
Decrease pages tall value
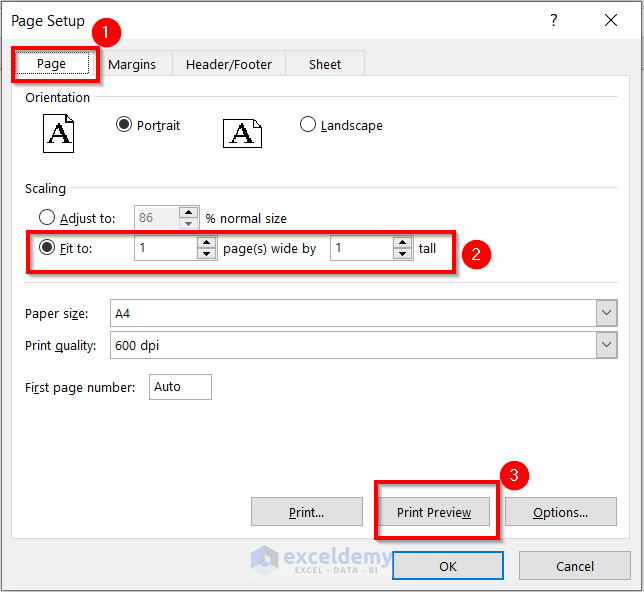[x=402, y=253]
